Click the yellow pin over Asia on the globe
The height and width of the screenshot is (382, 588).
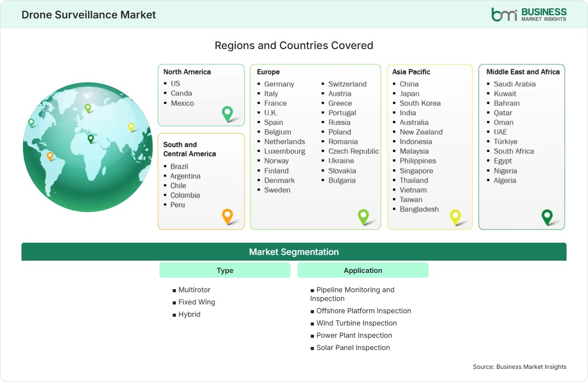click(131, 127)
